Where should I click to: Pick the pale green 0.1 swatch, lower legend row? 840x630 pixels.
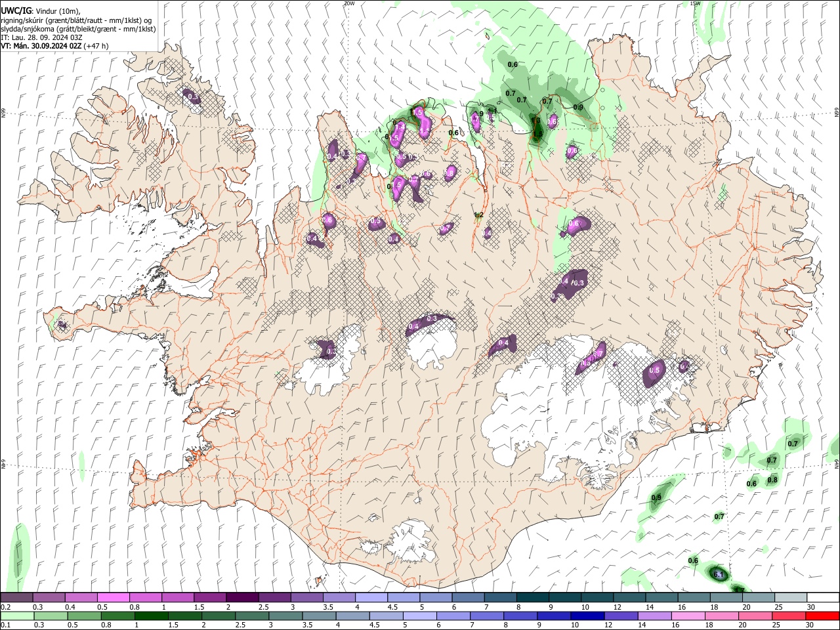[16, 616]
